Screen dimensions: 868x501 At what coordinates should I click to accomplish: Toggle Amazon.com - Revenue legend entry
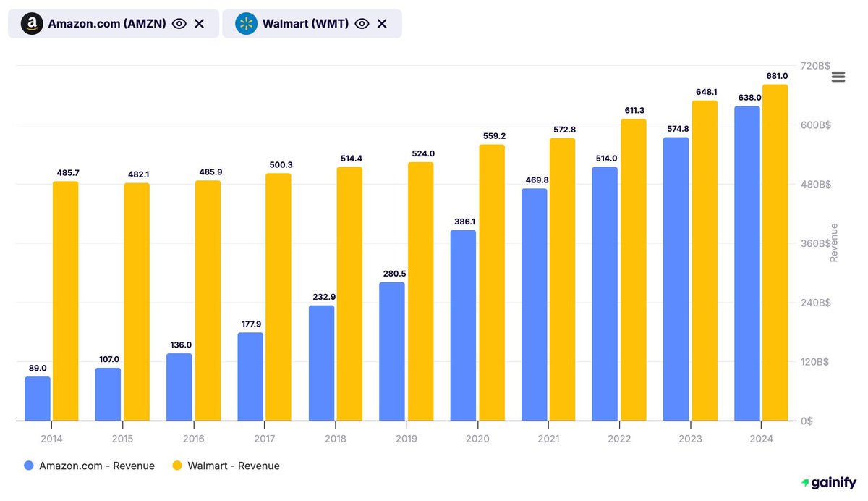89,466
